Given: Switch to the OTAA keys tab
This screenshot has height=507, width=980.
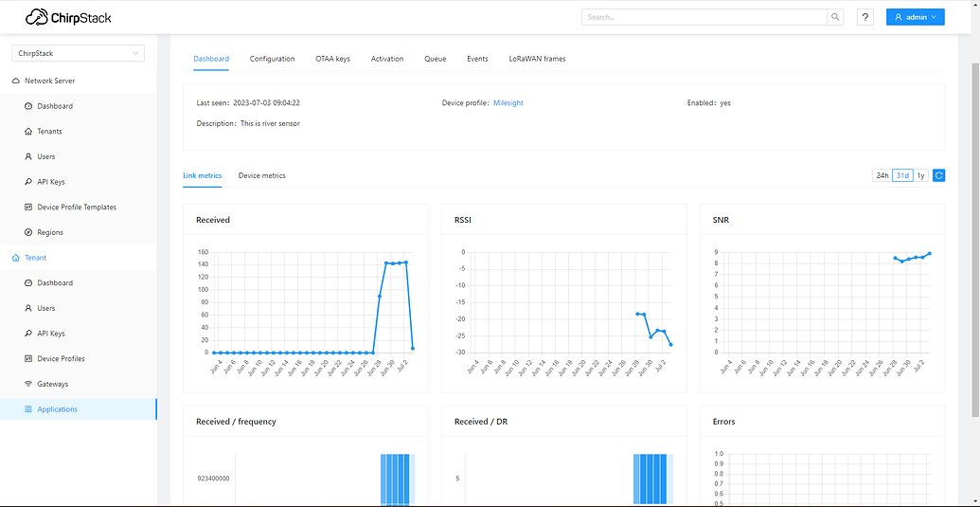Looking at the screenshot, I should click(x=332, y=59).
